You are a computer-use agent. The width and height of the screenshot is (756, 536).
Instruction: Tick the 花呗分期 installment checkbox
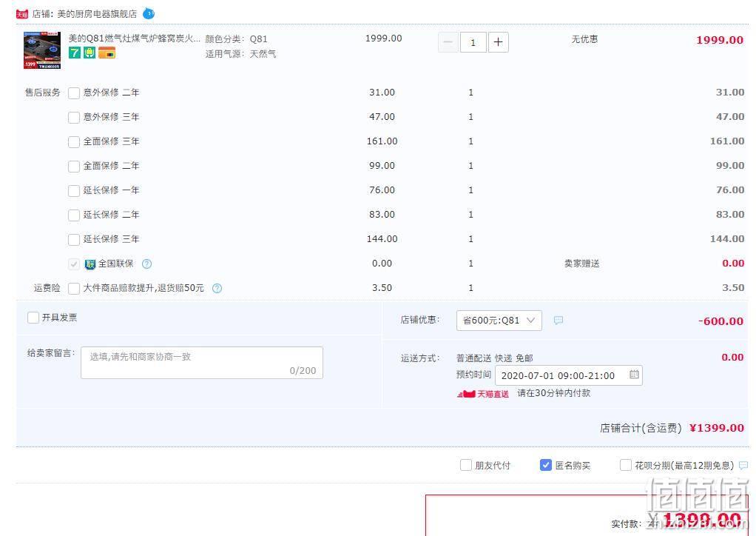point(625,465)
